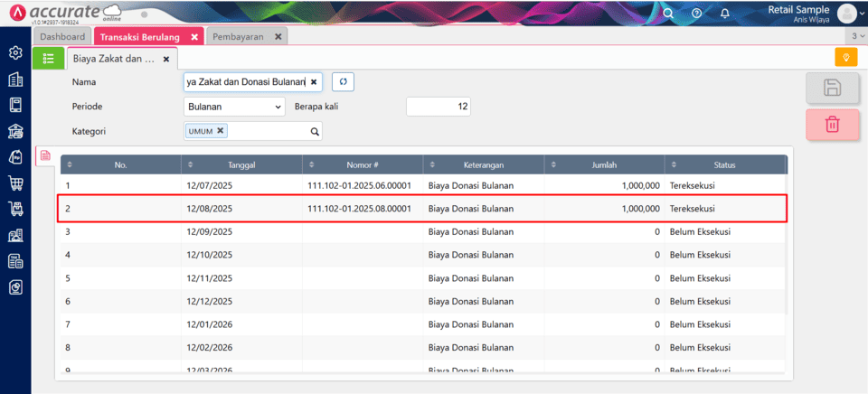Open the settings gear in the sidebar
The image size is (868, 394).
[15, 53]
